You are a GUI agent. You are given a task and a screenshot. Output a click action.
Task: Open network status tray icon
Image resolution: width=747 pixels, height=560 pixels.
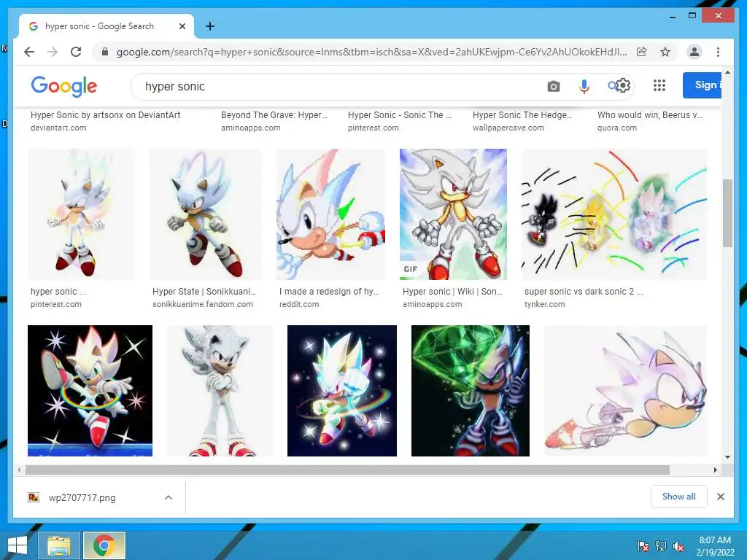[x=661, y=545]
